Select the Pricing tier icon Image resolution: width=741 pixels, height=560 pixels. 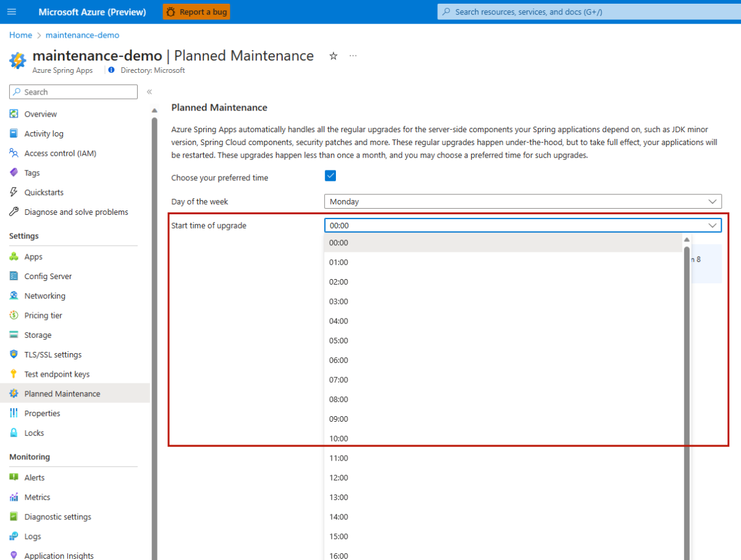(x=15, y=315)
